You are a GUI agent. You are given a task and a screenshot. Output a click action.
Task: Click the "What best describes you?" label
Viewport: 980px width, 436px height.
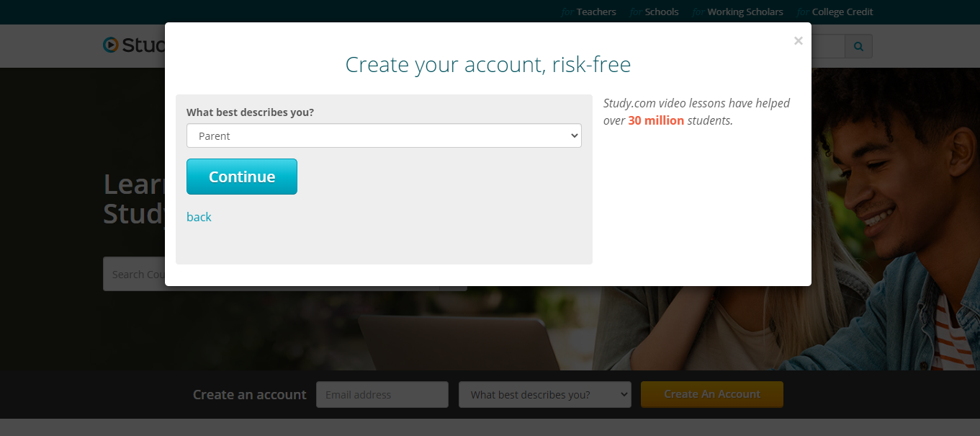(x=251, y=112)
